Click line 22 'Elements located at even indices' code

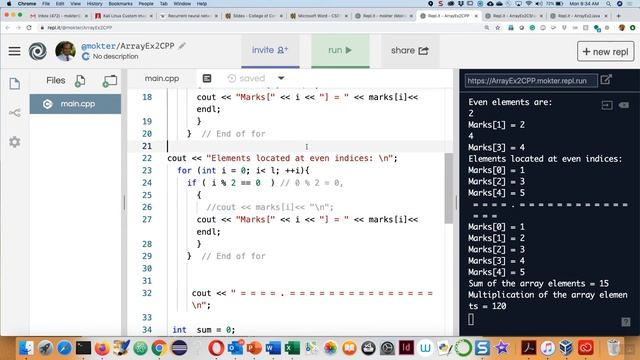point(282,158)
